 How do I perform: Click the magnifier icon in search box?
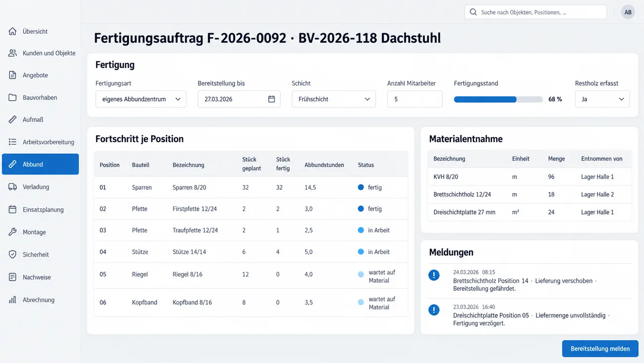click(x=473, y=12)
